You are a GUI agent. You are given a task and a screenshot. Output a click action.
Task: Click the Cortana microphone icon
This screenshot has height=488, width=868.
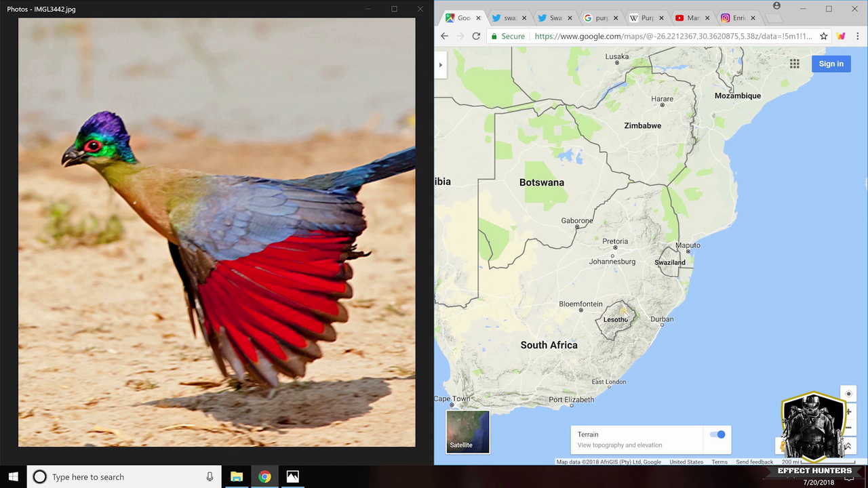[x=210, y=476]
